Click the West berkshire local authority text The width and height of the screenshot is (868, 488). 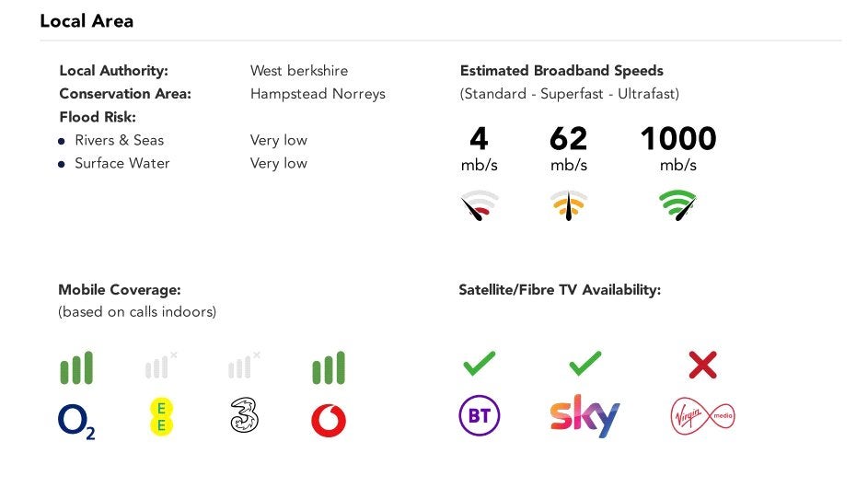pyautogui.click(x=299, y=70)
